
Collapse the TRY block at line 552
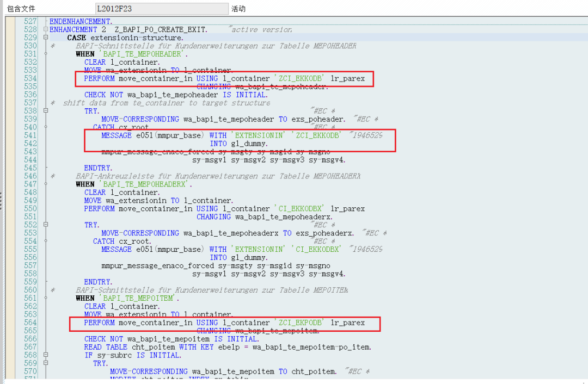[x=46, y=225]
